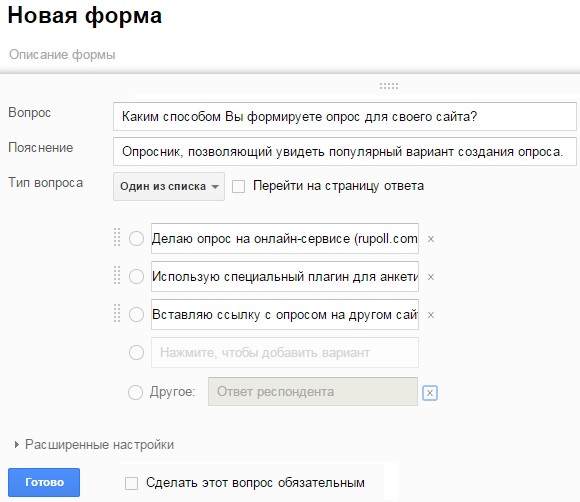The image size is (580, 502).
Task: Click 'Нажмите, чтобы добавить вариант' field
Action: 285,352
